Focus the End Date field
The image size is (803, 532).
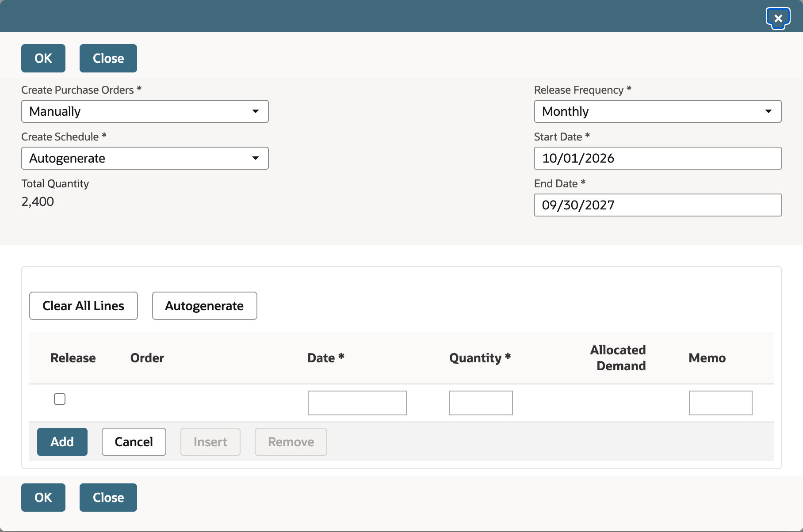(658, 205)
